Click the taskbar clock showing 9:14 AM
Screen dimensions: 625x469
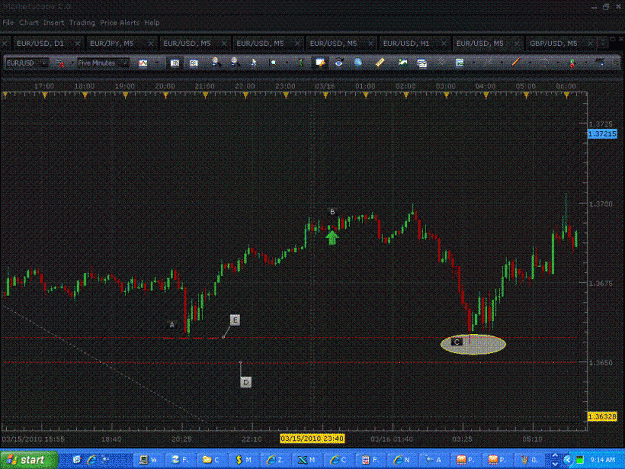(x=603, y=460)
